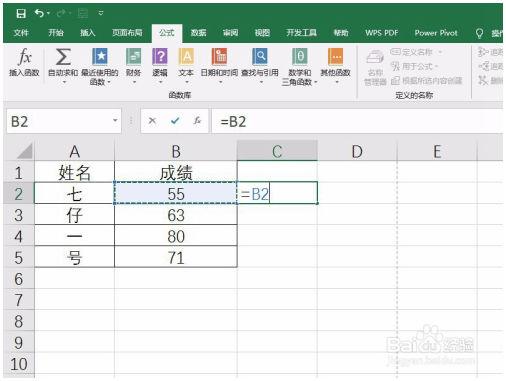This screenshot has height=381, width=506.
Task: Click cell with value 63
Action: [x=176, y=215]
